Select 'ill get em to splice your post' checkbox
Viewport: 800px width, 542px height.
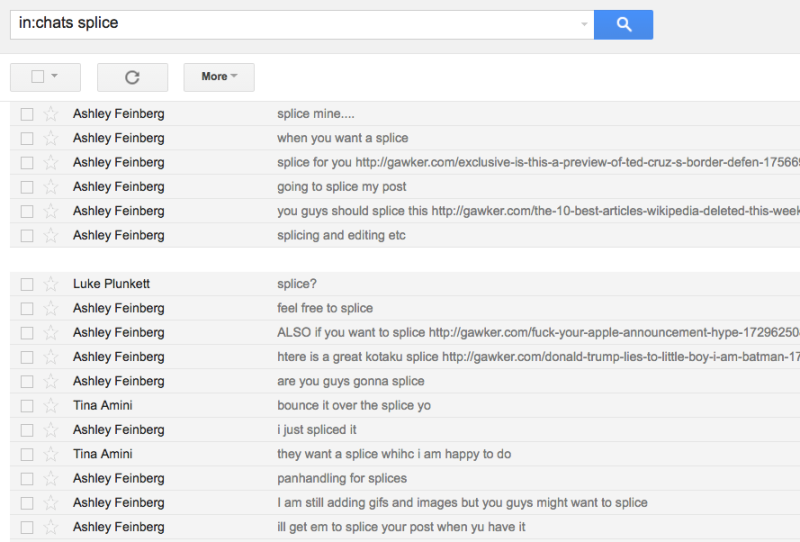coord(27,528)
